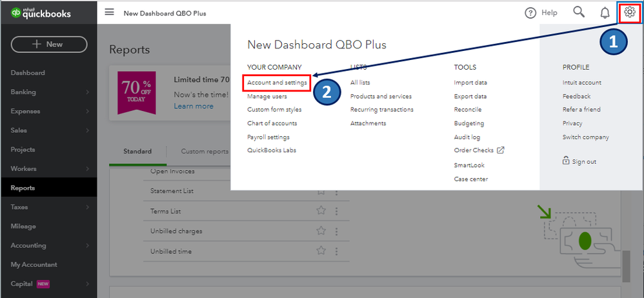
Task: Open Dashboard in the sidebar
Action: [28, 73]
